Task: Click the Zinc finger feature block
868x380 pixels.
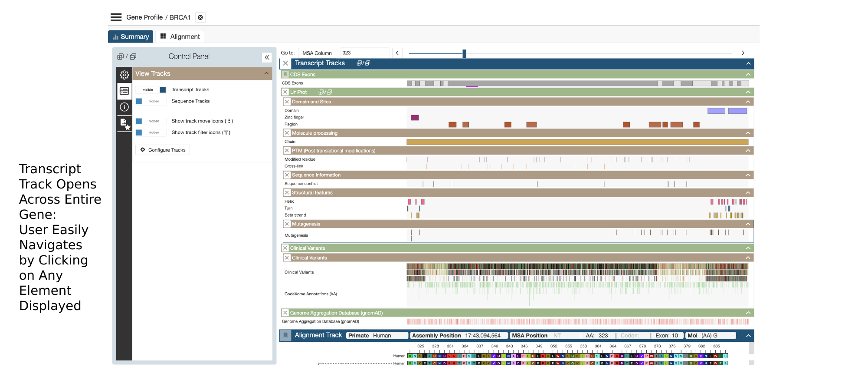Action: tap(415, 118)
